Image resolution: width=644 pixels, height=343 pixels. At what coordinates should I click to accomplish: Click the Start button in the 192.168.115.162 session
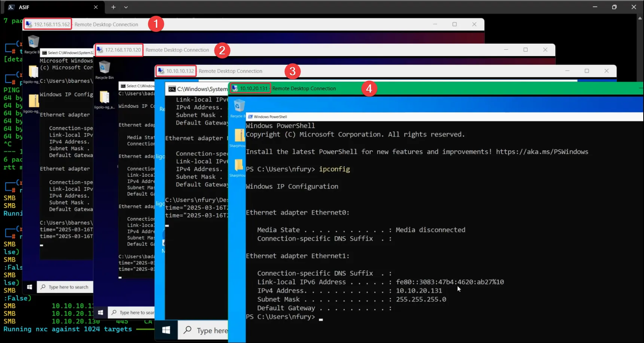30,287
